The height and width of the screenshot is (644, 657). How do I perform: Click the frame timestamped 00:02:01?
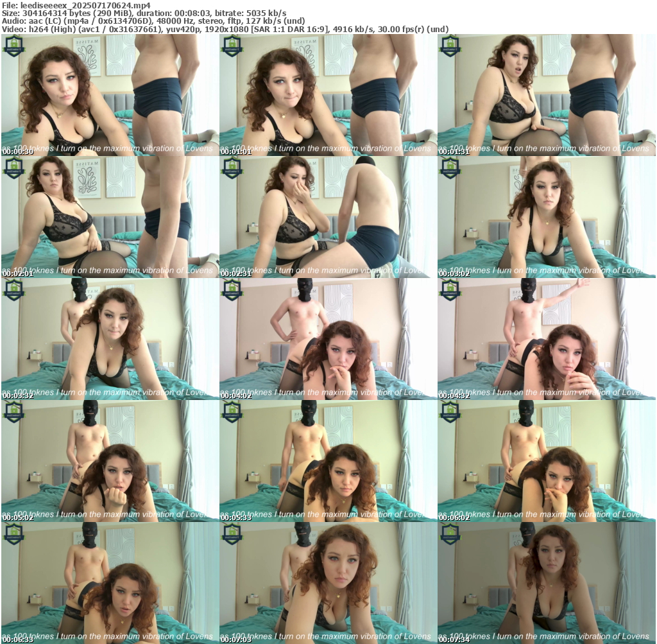click(110, 216)
